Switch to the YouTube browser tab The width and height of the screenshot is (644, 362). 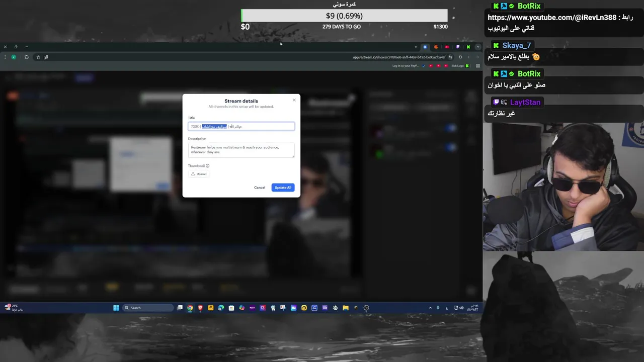pyautogui.click(x=447, y=47)
